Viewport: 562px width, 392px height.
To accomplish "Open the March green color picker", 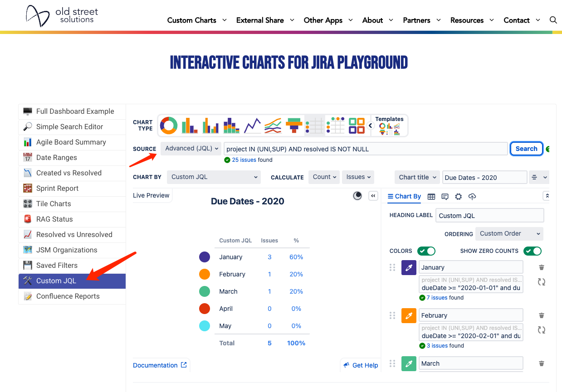I will (x=409, y=363).
